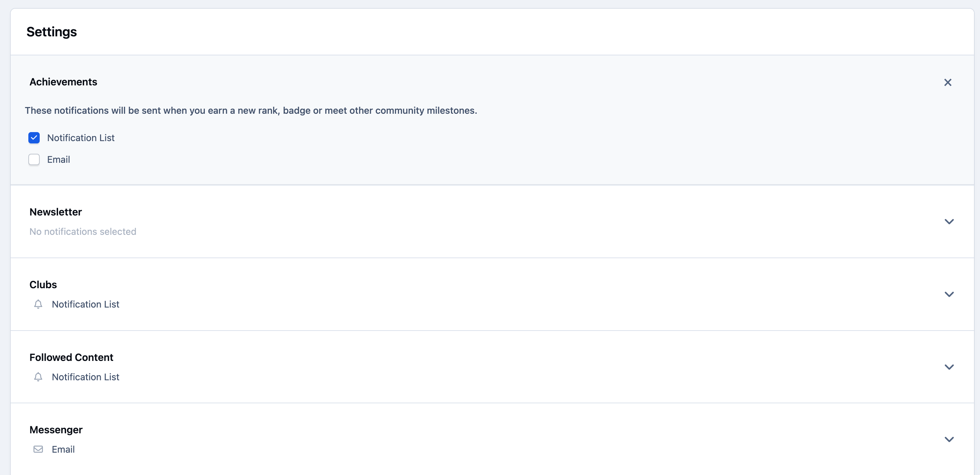
Task: Open the Messenger settings heading
Action: 56,430
